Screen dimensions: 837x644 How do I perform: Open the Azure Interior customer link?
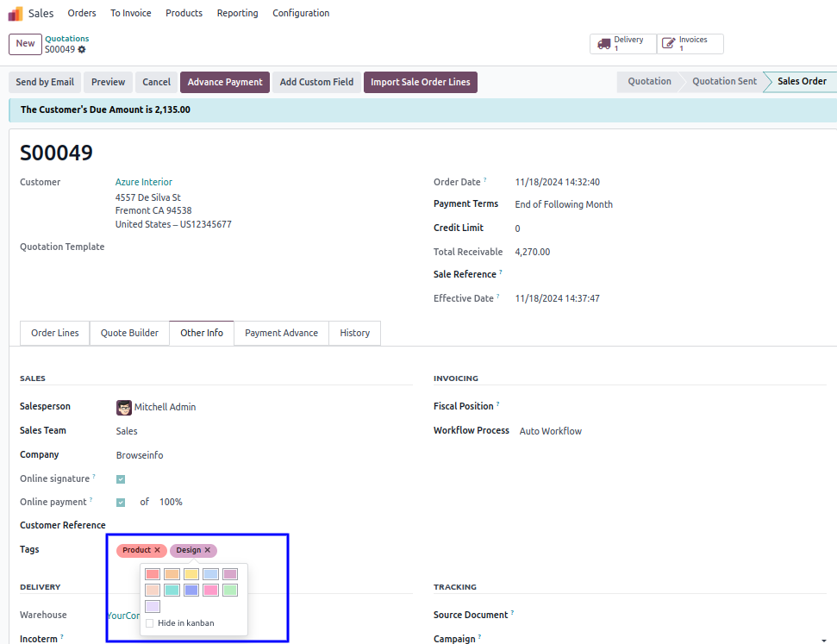point(144,182)
